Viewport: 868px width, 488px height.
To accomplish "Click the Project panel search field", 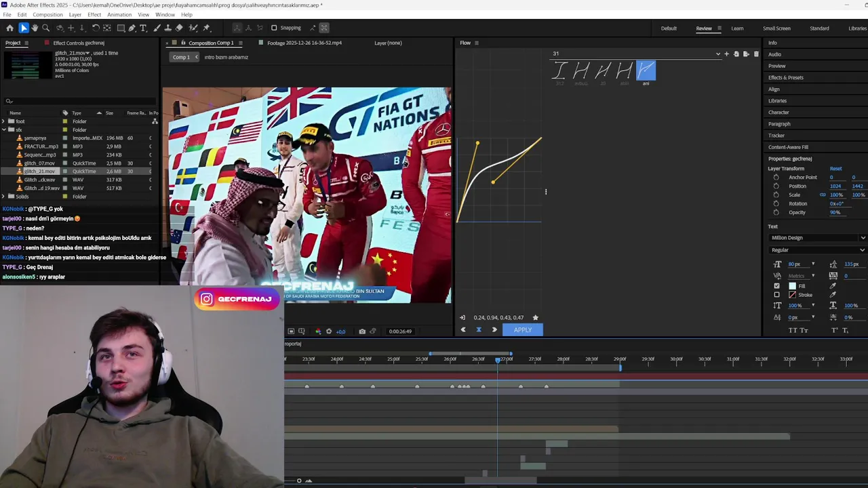I will click(x=80, y=101).
